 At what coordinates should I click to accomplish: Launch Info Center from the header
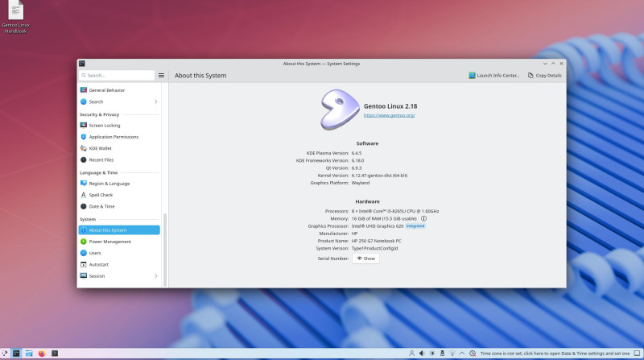pyautogui.click(x=494, y=76)
